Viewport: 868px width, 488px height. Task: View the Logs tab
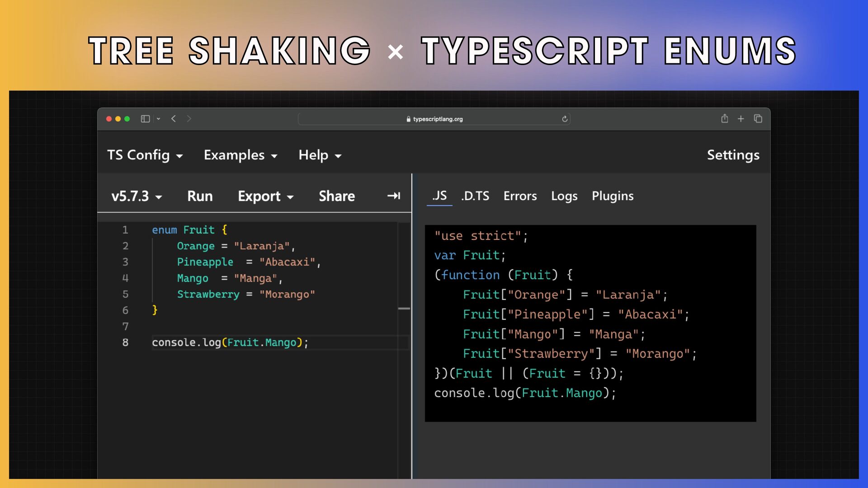(x=564, y=196)
